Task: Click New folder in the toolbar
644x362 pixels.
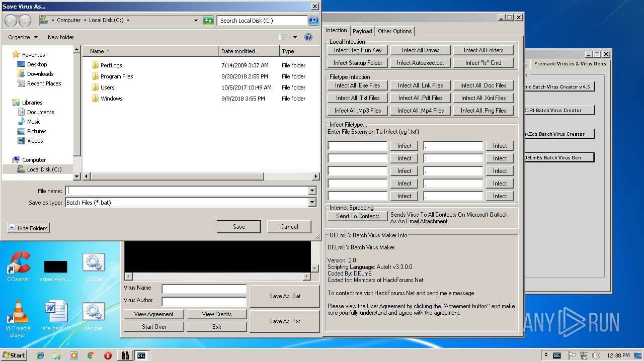Action: [x=61, y=37]
